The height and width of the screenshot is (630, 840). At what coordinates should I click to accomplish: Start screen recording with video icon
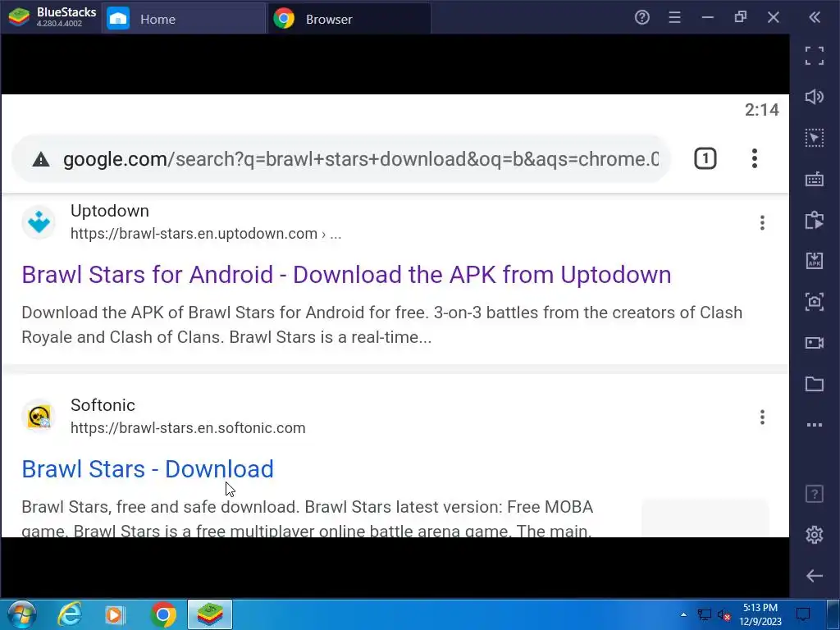click(x=815, y=343)
